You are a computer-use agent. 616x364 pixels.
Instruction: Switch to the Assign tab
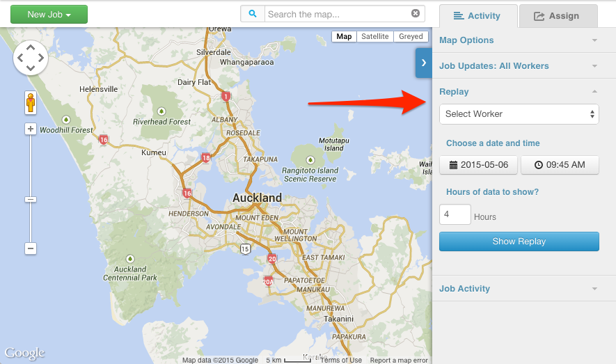click(x=558, y=16)
